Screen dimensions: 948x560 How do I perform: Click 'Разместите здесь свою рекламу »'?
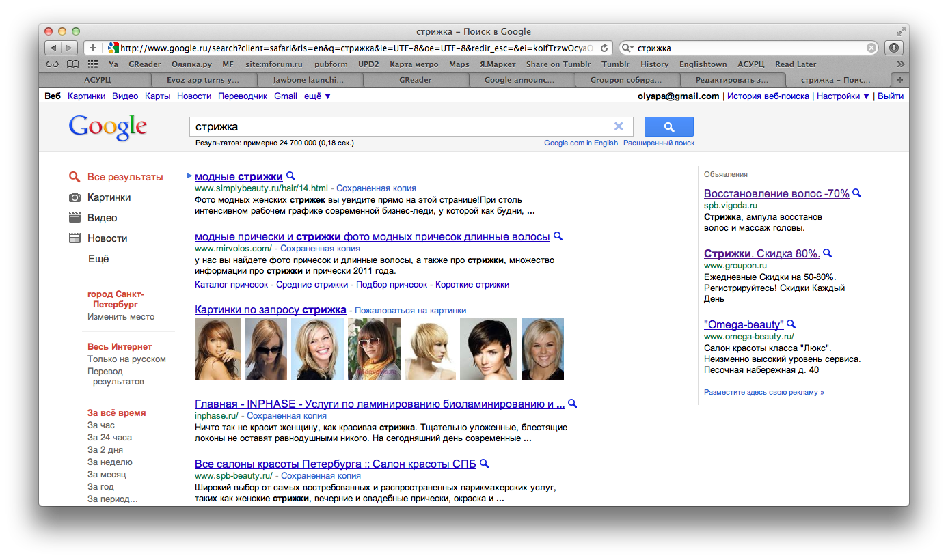(x=764, y=393)
